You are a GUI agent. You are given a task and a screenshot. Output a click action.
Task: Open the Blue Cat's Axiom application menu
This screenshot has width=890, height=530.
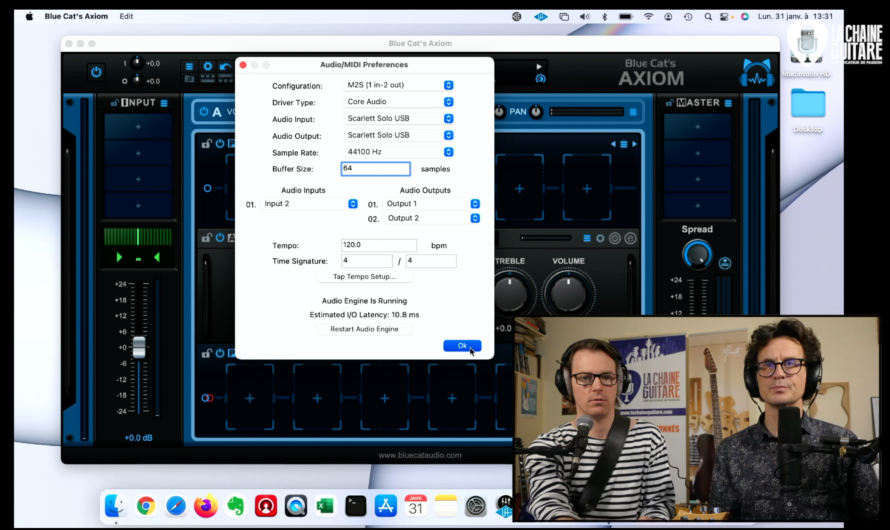pyautogui.click(x=76, y=16)
